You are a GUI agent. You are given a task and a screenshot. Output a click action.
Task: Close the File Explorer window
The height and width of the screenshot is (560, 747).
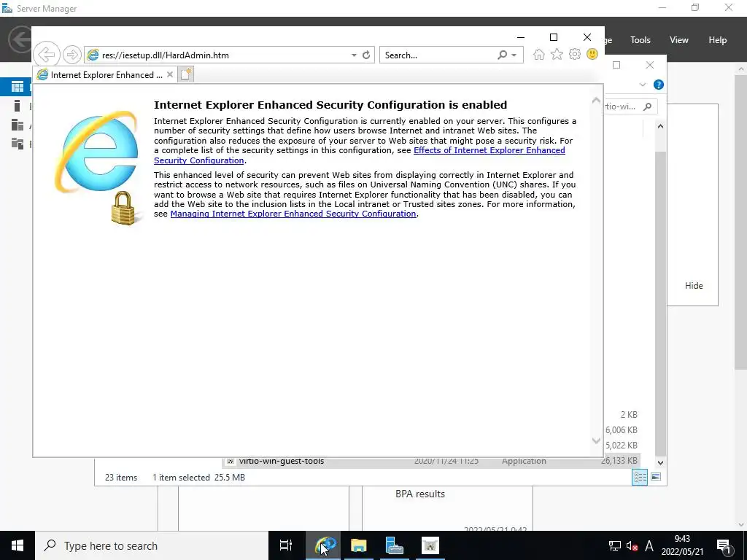tap(650, 65)
